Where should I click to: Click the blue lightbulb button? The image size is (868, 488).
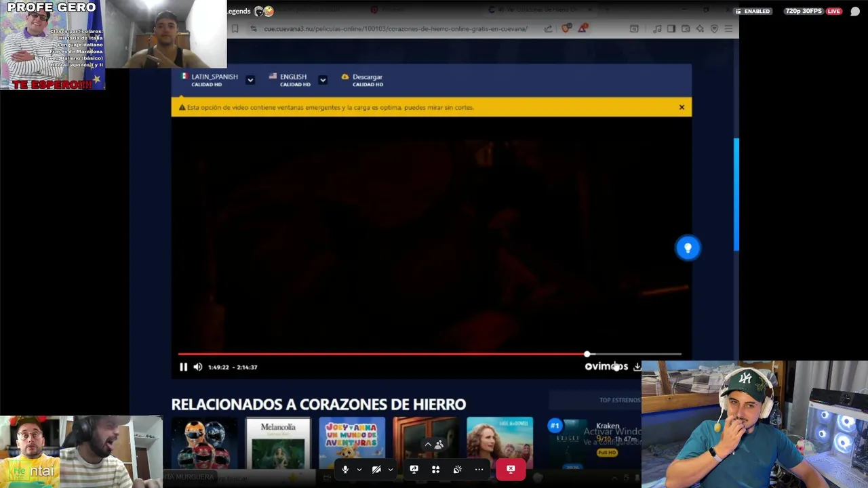coord(688,247)
